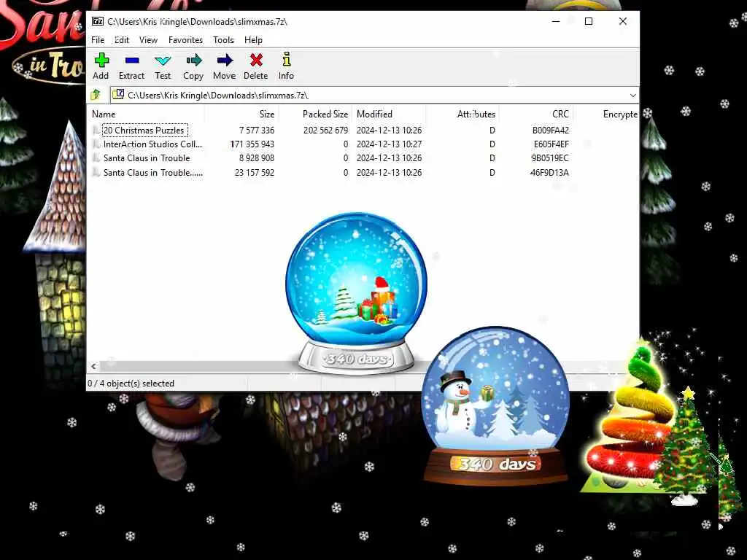Open the File menu
The height and width of the screenshot is (560, 747).
click(98, 40)
